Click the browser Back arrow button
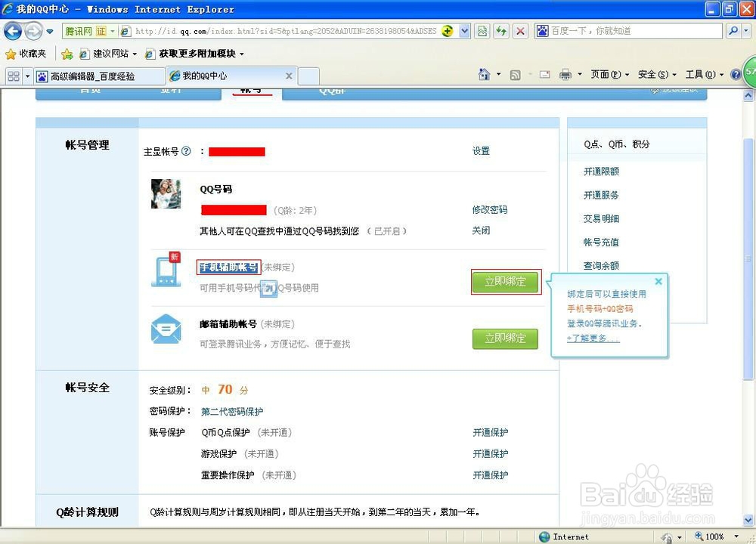This screenshot has height=544, width=756. coord(13,31)
